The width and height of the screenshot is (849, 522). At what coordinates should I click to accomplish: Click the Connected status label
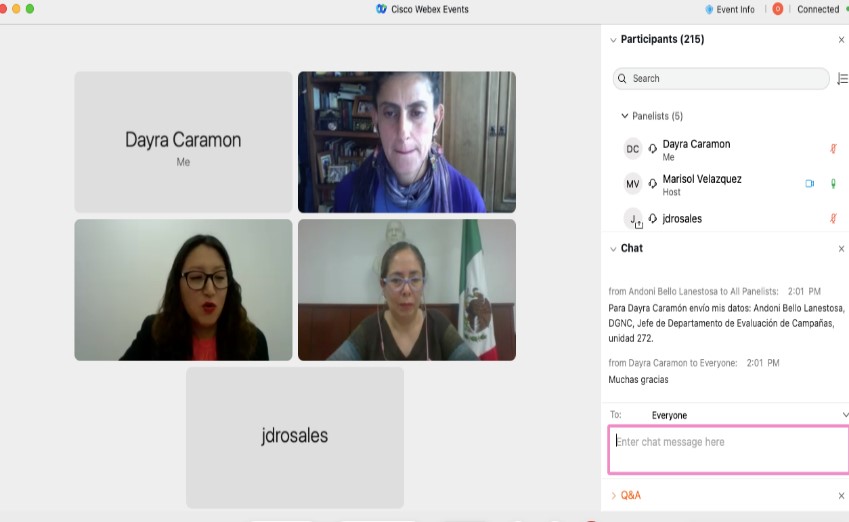pyautogui.click(x=818, y=9)
